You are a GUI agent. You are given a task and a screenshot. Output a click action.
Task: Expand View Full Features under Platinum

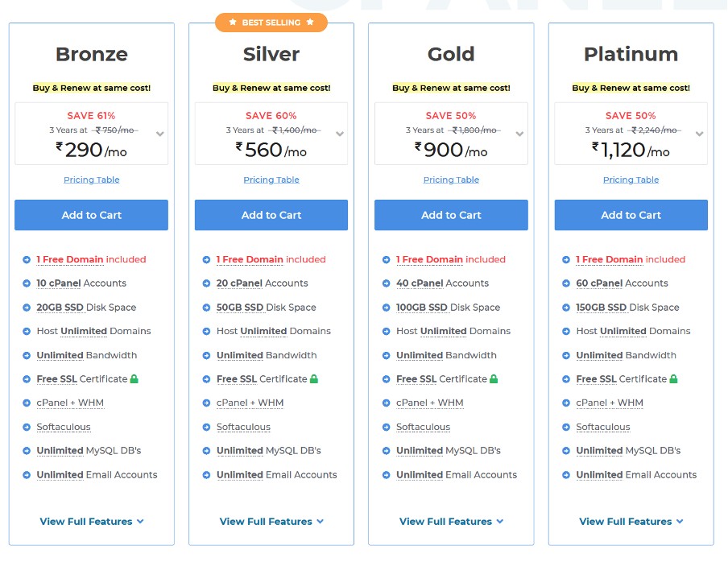point(631,522)
